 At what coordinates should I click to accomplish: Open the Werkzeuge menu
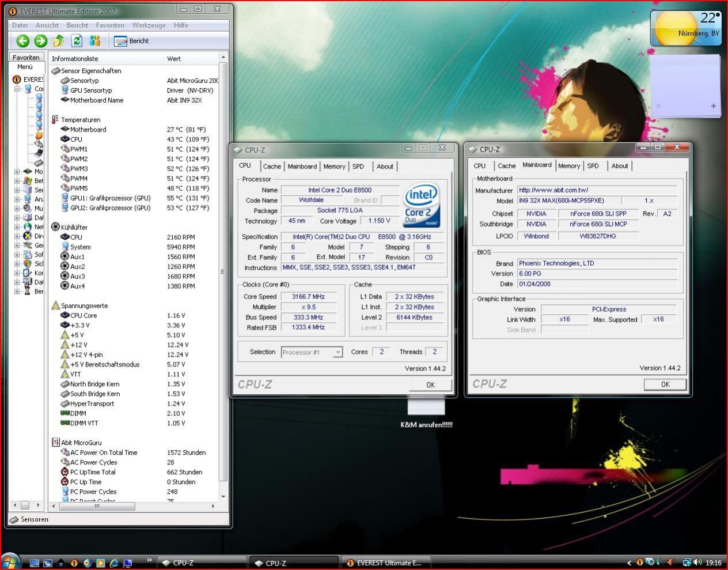click(x=149, y=25)
